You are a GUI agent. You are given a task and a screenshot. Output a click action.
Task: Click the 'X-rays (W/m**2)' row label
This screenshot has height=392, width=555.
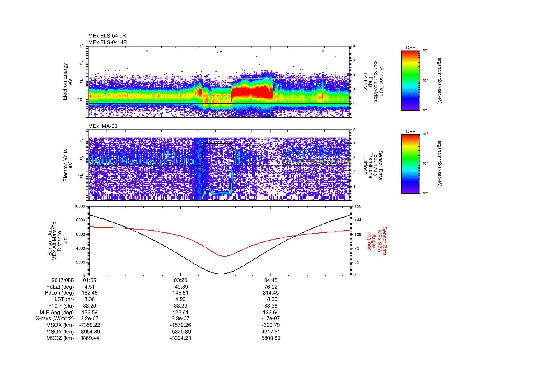click(55, 318)
